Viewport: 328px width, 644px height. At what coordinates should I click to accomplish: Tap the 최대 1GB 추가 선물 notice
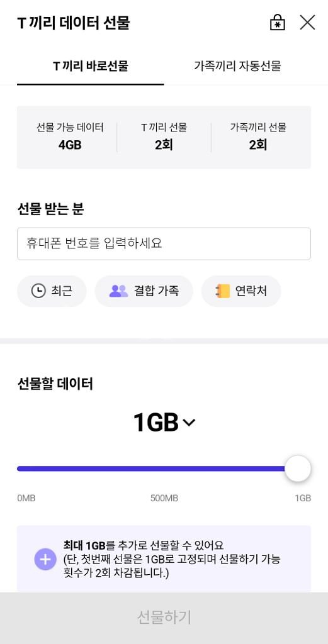tap(164, 558)
